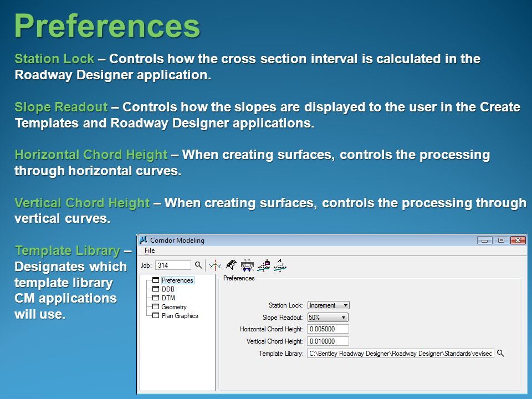Select the DTM tree item
532x399 pixels.
168,298
